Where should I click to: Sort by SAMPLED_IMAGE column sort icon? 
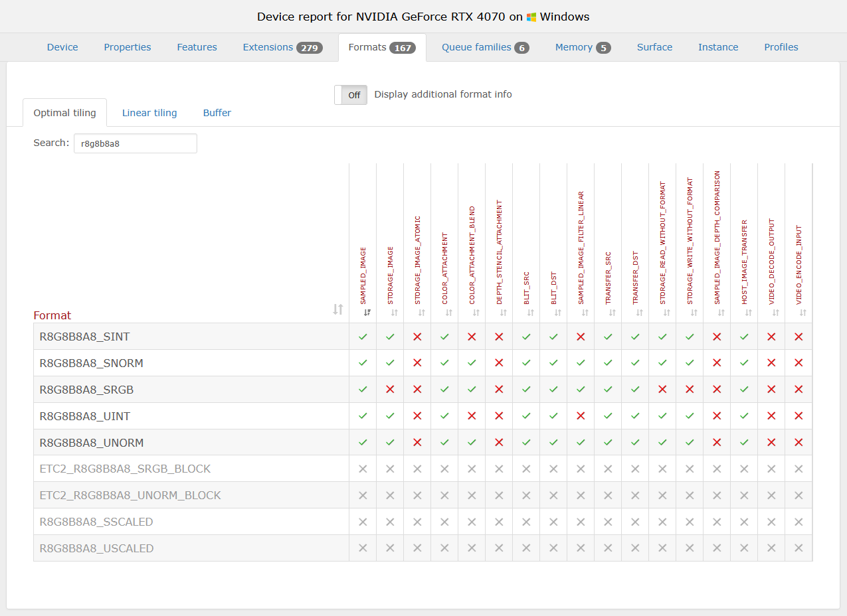[367, 313]
